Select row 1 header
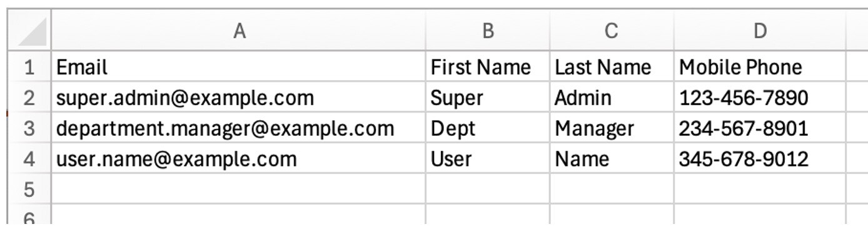The height and width of the screenshot is (229, 868). (30, 66)
